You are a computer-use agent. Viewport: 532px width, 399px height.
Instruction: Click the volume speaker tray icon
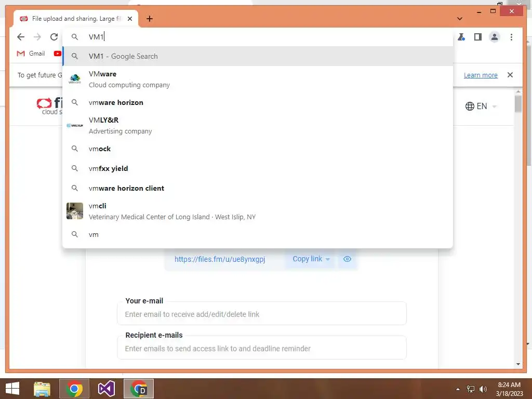pyautogui.click(x=483, y=389)
